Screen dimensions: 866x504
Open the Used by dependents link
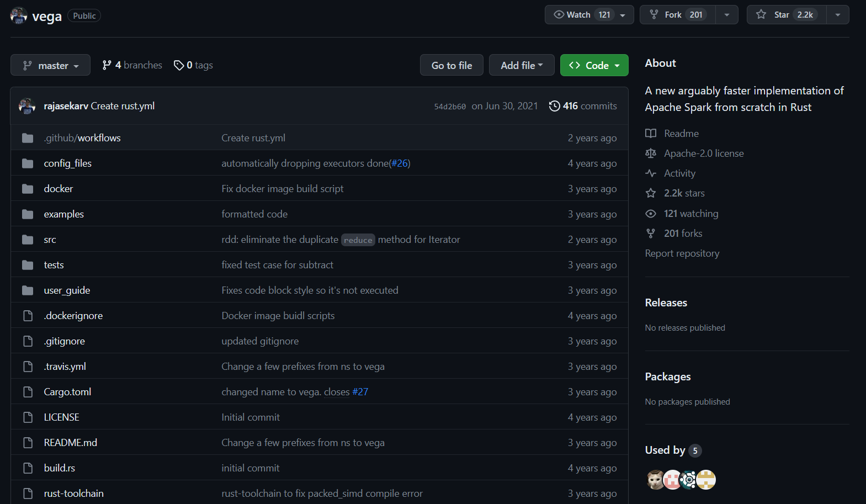(673, 450)
